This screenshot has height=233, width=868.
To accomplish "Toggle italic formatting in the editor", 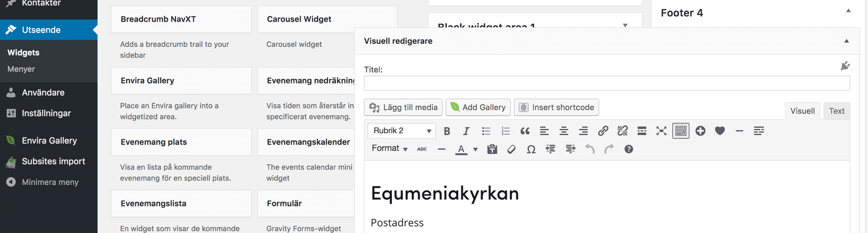I will [x=466, y=131].
